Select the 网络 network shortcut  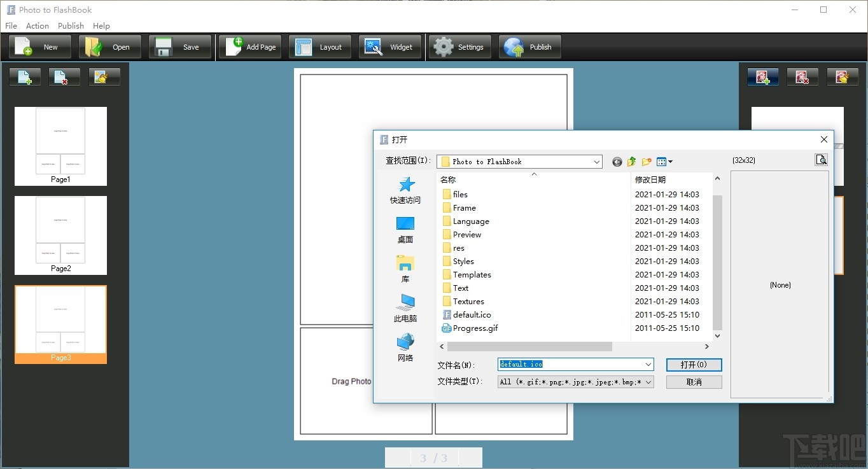point(405,348)
